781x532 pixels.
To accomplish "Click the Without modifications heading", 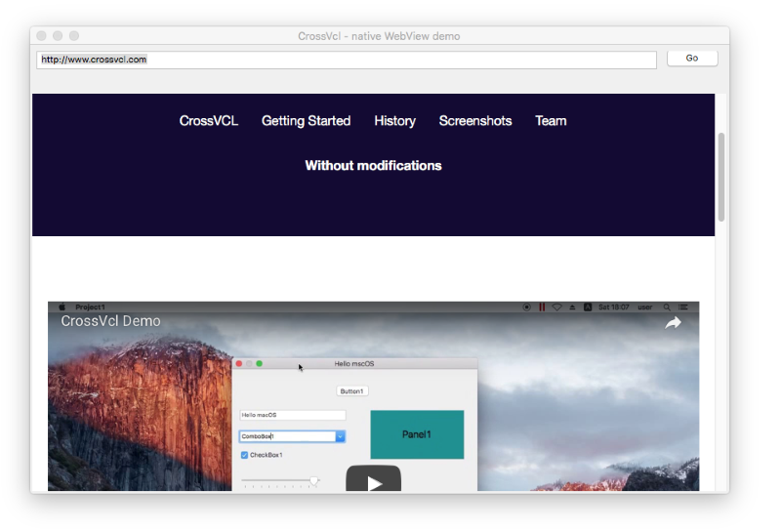I will pos(373,165).
